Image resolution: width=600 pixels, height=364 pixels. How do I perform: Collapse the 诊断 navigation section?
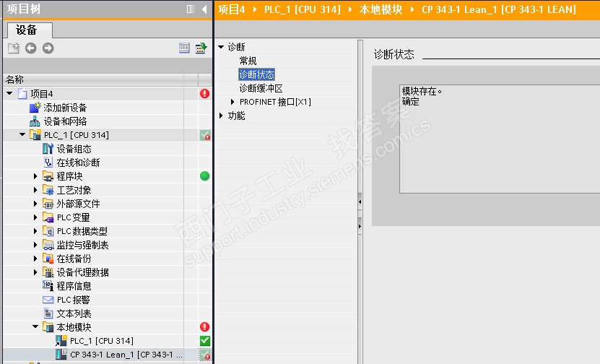221,47
